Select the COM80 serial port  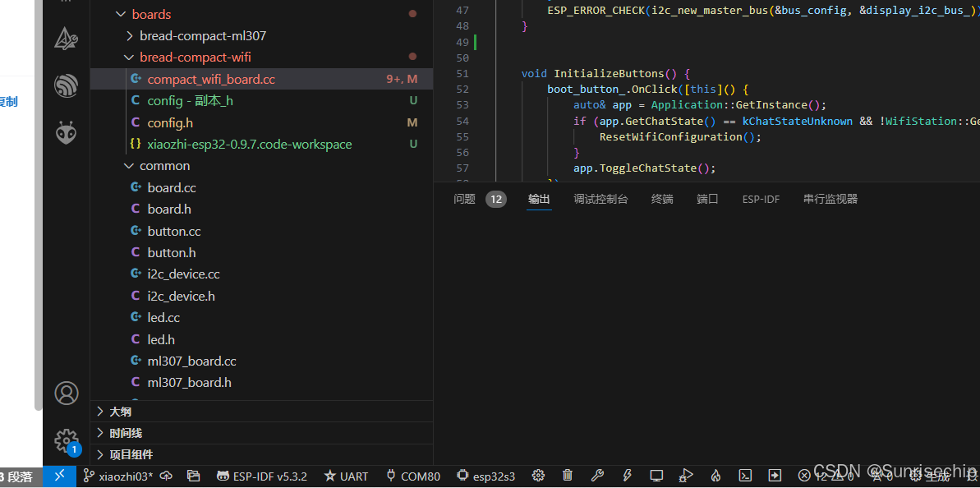click(x=413, y=476)
